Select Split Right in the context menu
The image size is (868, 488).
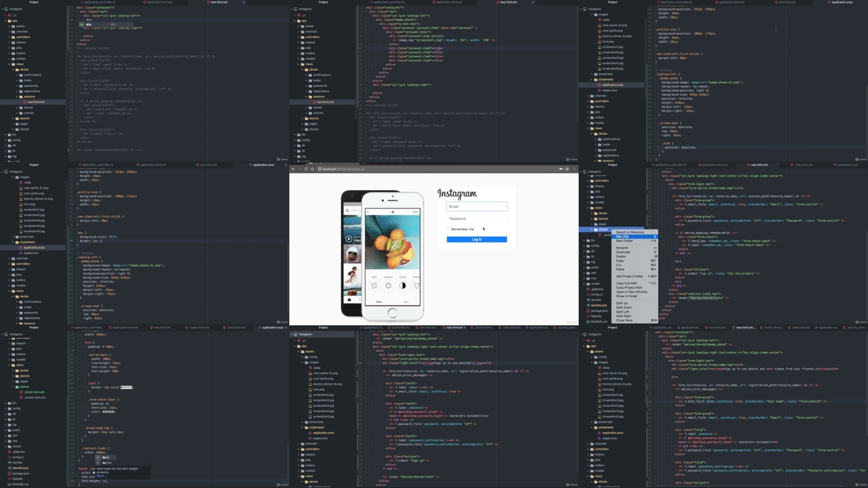[x=635, y=316]
